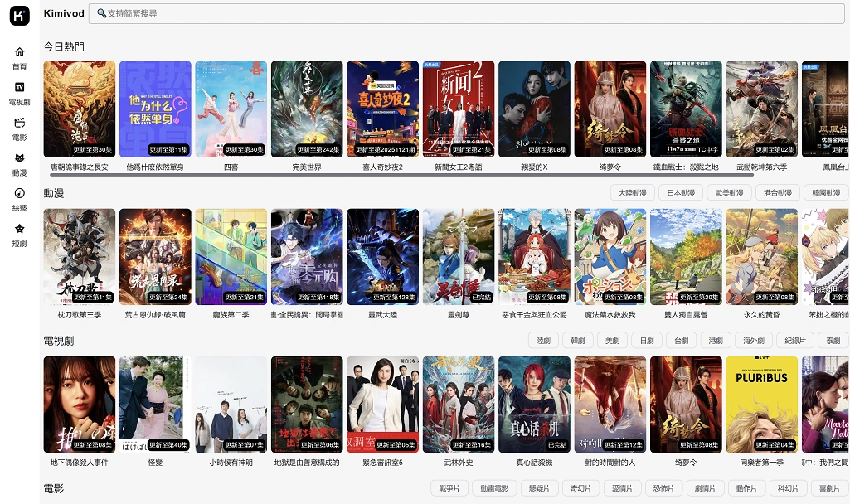
Task: Click the search magnifier icon
Action: [101, 13]
